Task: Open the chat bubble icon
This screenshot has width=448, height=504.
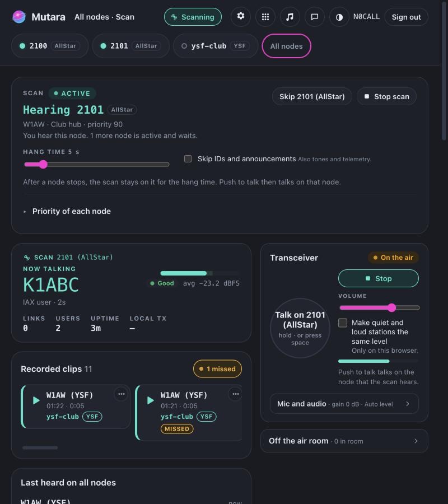Action: point(315,17)
